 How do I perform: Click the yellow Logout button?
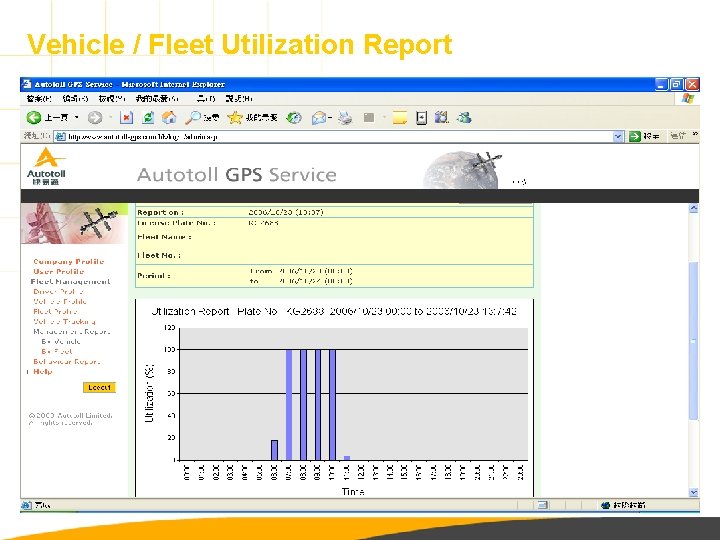click(99, 388)
